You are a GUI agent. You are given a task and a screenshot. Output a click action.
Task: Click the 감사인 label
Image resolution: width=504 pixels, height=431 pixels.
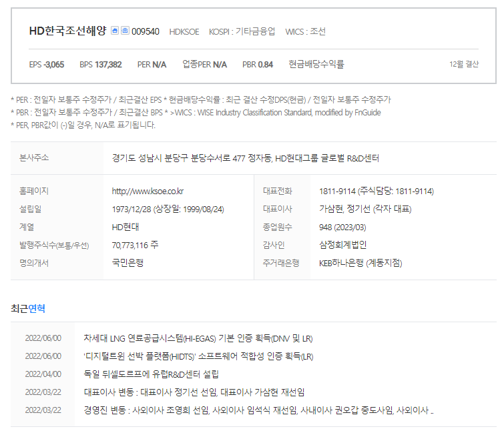coord(274,245)
